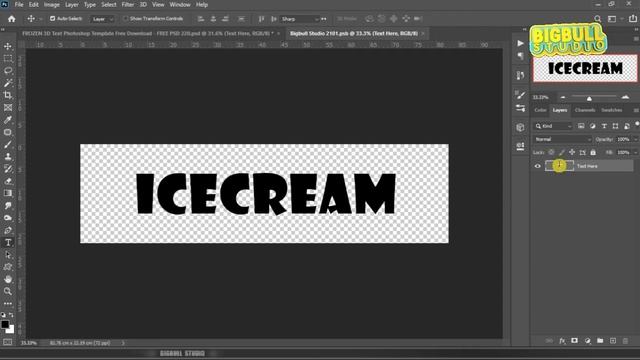Select the Dodge tool
This screenshot has height=360, width=640.
click(x=8, y=218)
